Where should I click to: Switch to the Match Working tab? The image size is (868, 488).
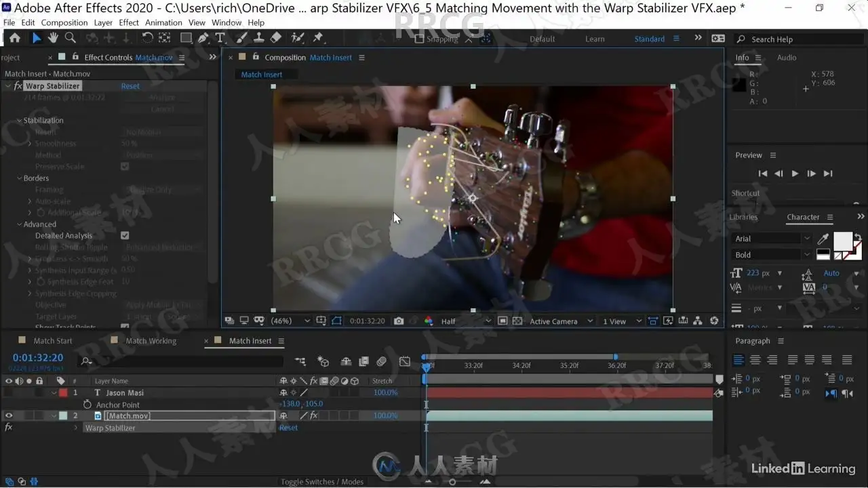coord(151,341)
